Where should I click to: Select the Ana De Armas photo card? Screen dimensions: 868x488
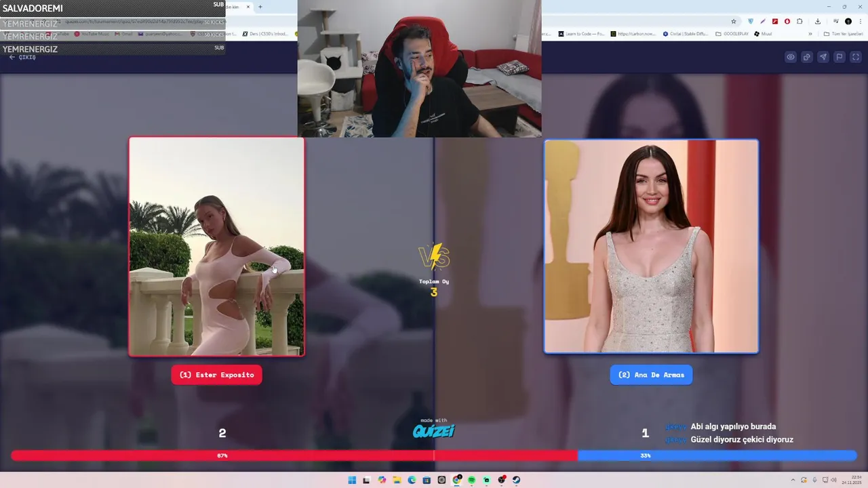pos(651,247)
